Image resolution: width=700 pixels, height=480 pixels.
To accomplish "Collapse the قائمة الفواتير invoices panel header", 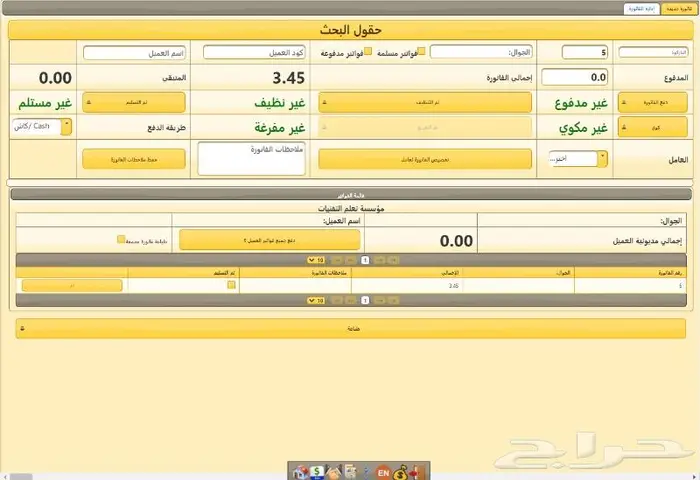I will pos(351,195).
